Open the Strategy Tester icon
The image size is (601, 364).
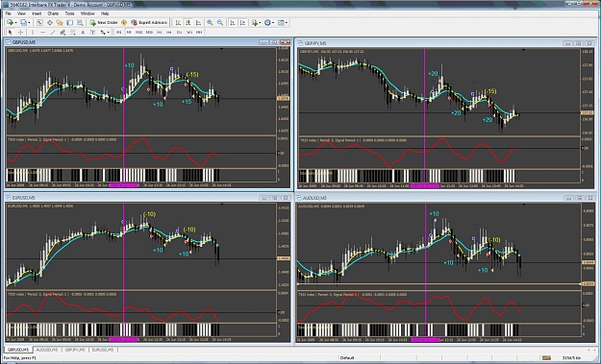[80, 23]
